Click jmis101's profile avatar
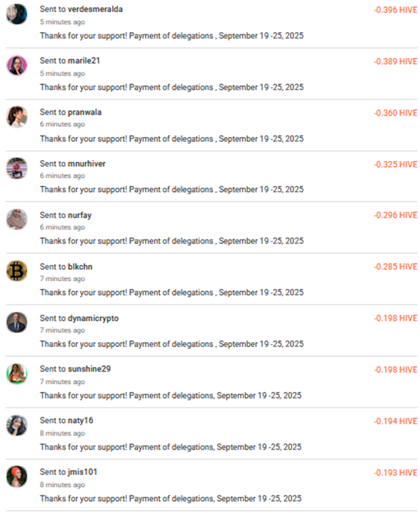420x513 pixels. coord(17,477)
